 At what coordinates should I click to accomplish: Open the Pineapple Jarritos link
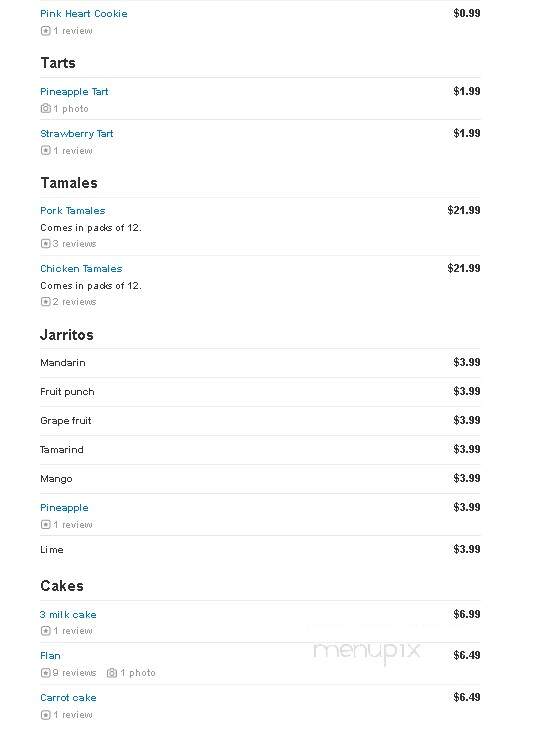(x=64, y=508)
